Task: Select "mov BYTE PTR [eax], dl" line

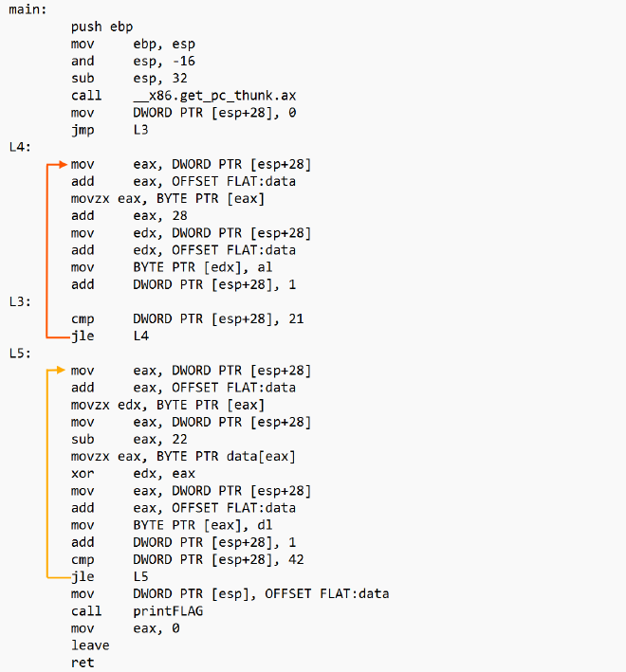Action: coord(172,525)
